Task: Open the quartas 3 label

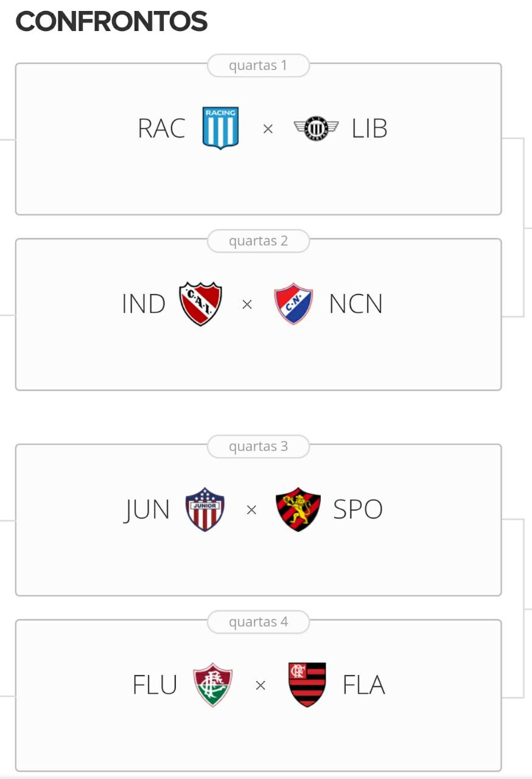Action: (x=258, y=446)
